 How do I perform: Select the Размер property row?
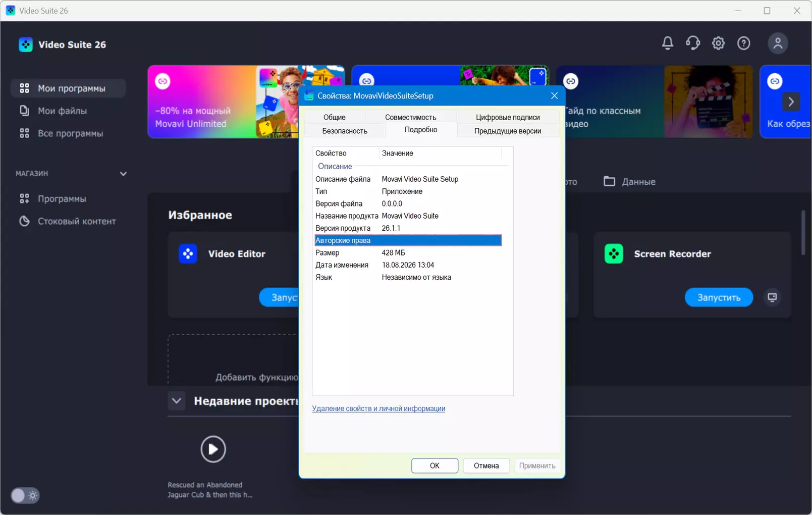[408, 252]
